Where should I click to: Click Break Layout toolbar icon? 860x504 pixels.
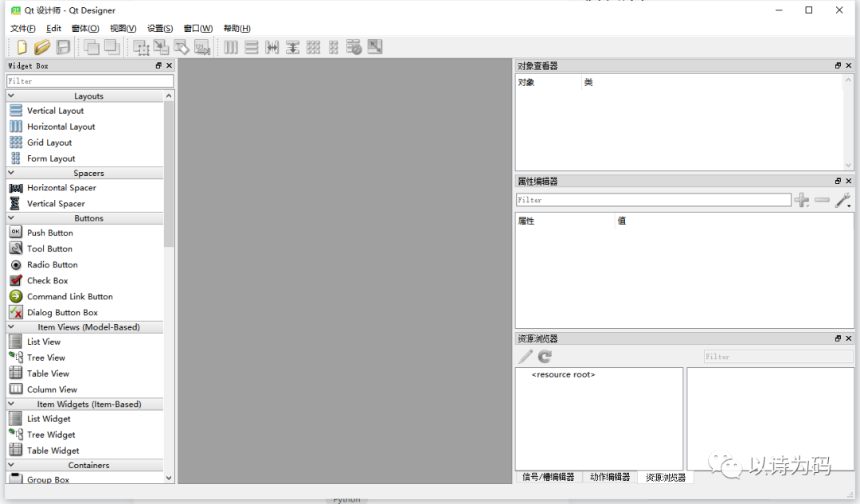pyautogui.click(x=354, y=47)
